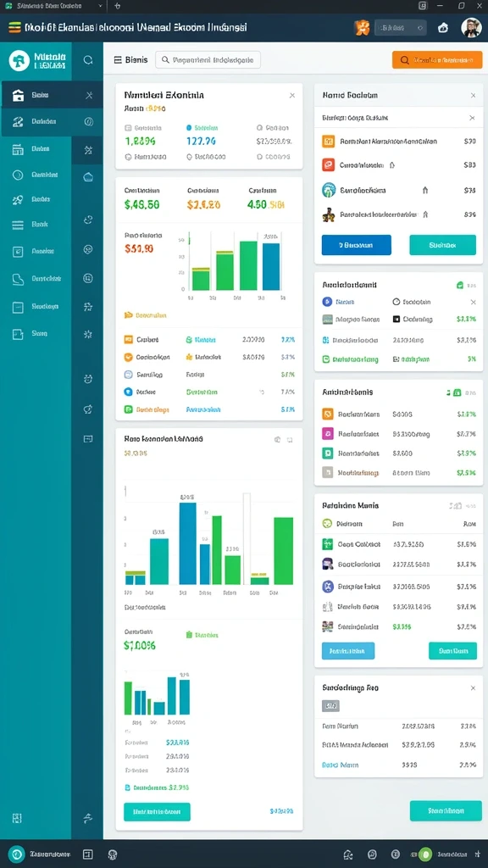
Task: Click the figure icon in the $39 row
Action: pyautogui.click(x=328, y=214)
